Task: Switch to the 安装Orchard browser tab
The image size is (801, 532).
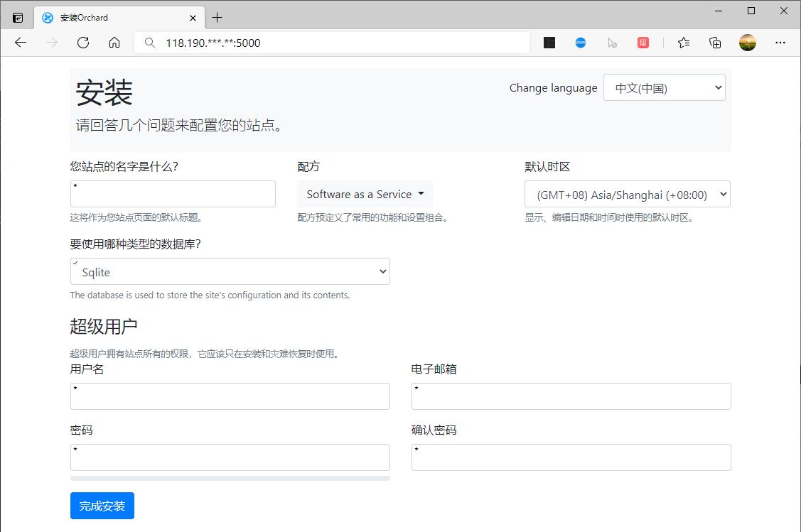Action: pyautogui.click(x=107, y=17)
